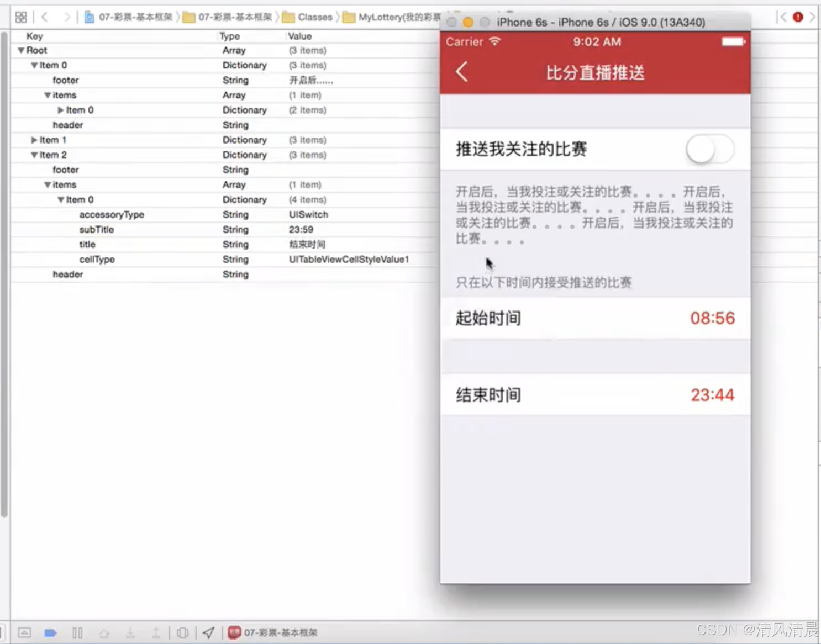Image resolution: width=821 pixels, height=644 pixels.
Task: Tap the back arrow in simulator navbar
Action: [462, 72]
